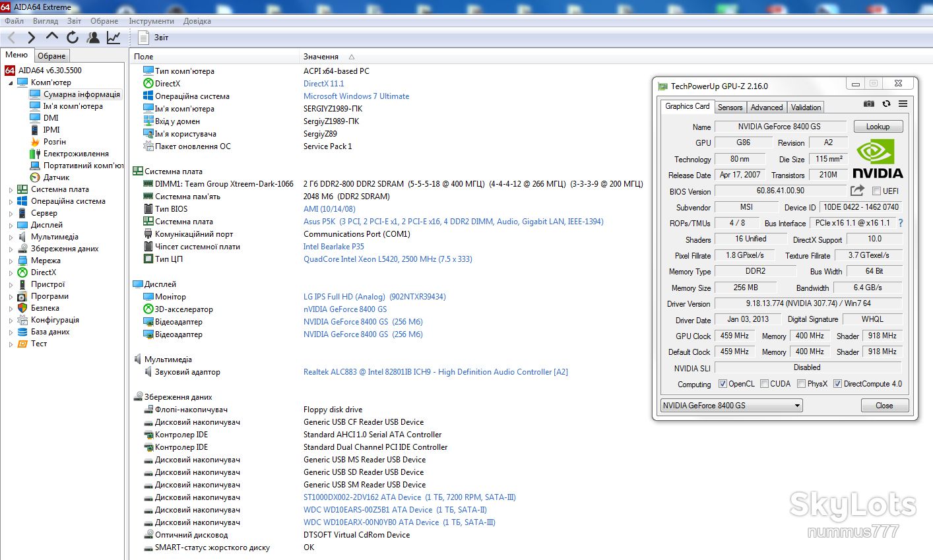Toggle DirectCompute 4.0 checkbox
Viewport: 933px width, 560px height.
[837, 384]
